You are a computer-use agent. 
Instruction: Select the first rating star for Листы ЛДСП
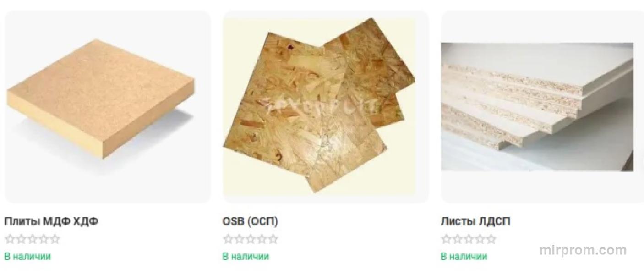446,239
